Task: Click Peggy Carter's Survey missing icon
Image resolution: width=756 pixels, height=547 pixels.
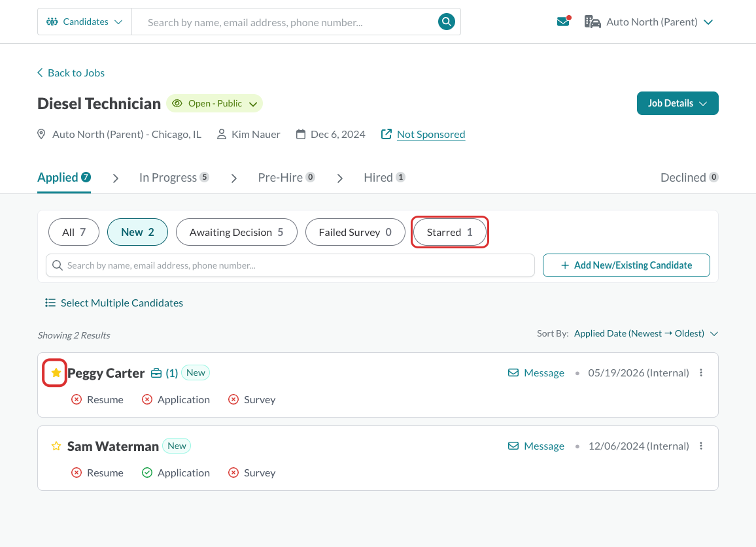Action: [x=233, y=399]
